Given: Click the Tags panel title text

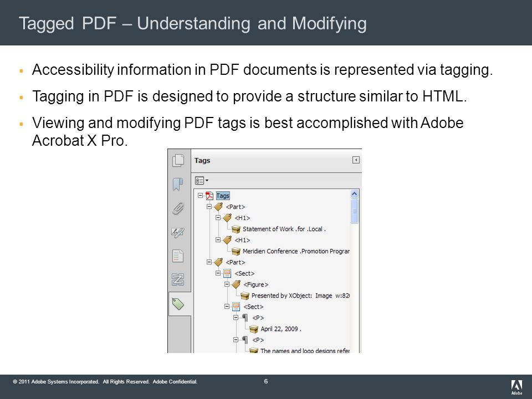Looking at the screenshot, I should click(x=202, y=161).
